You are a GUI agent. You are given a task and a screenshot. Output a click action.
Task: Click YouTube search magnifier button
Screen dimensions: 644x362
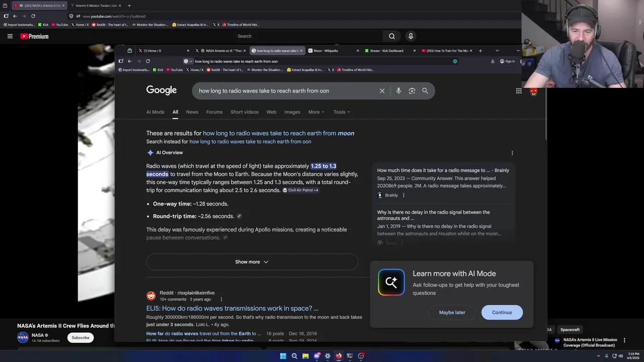point(391,36)
